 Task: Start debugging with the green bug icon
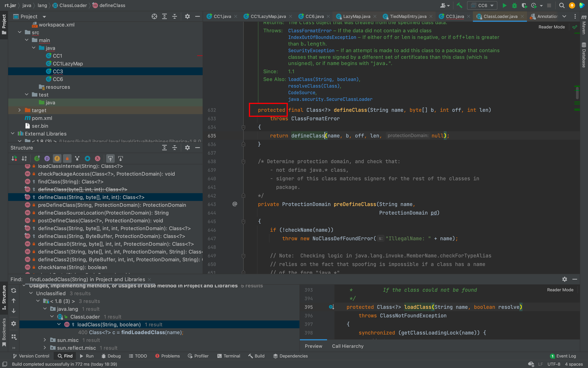[x=514, y=5]
